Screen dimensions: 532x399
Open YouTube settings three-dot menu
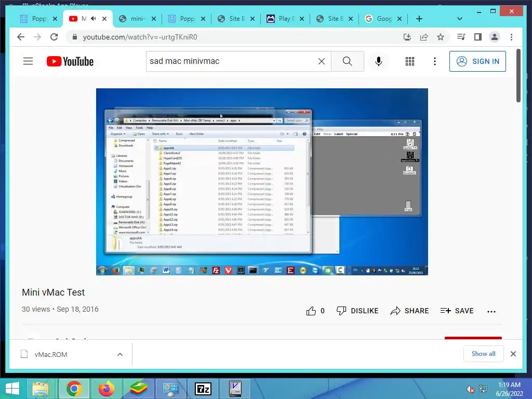(435, 61)
